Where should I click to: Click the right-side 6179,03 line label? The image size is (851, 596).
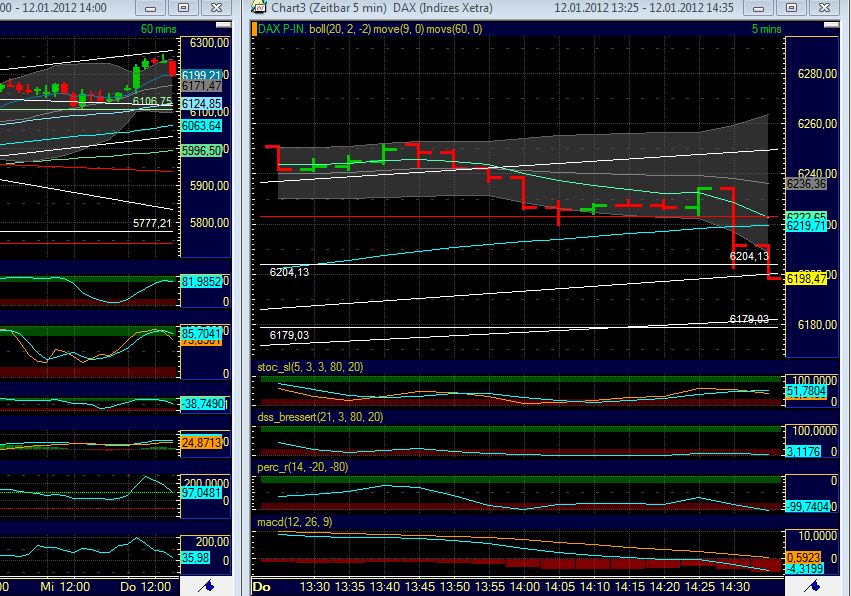(749, 319)
